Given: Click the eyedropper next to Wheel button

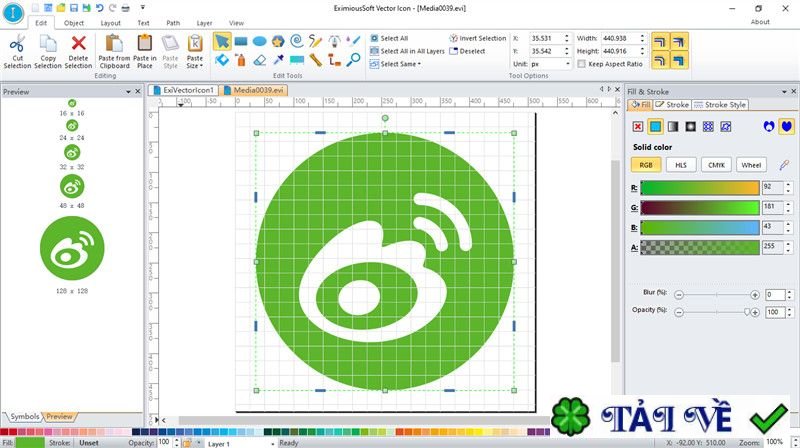Looking at the screenshot, I should pos(784,165).
